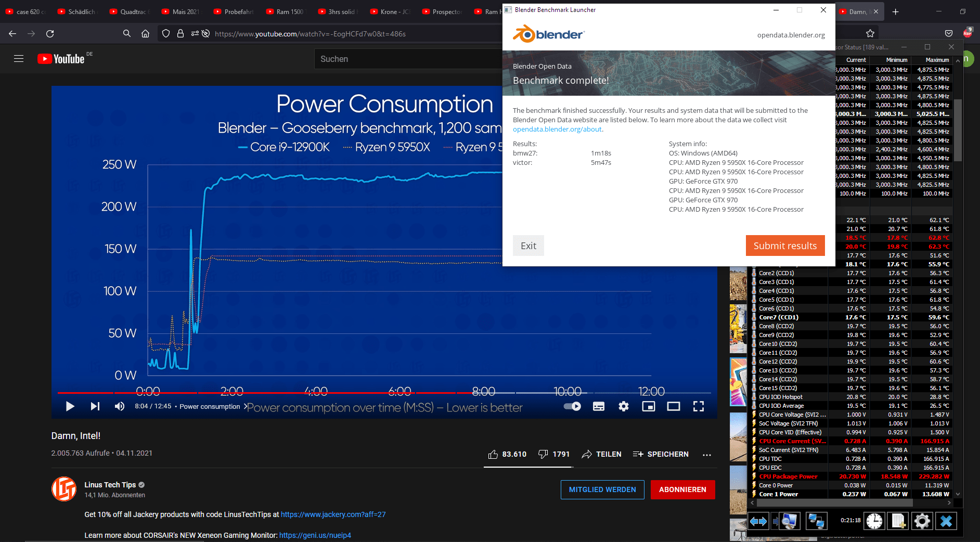Select Core7 (CCD1) temperature row
This screenshot has height=542, width=980.
point(851,317)
